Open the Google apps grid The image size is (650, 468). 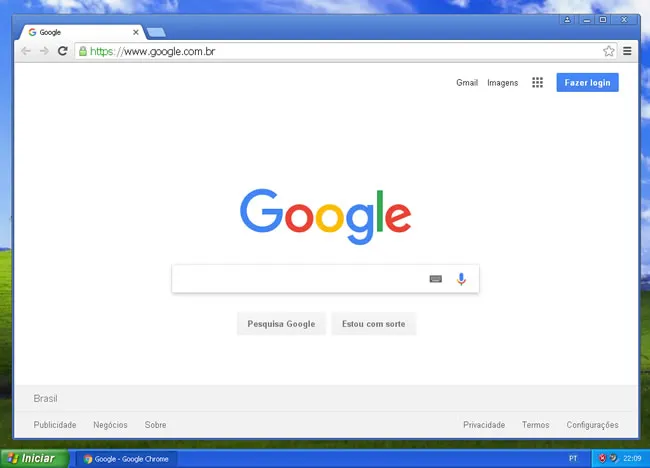pyautogui.click(x=537, y=83)
